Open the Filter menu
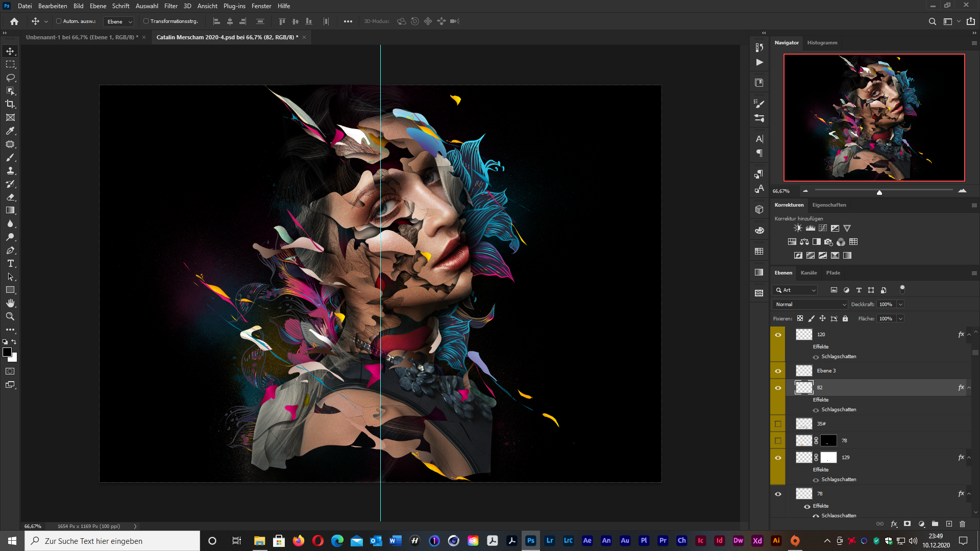This screenshot has height=551, width=980. pyautogui.click(x=170, y=6)
